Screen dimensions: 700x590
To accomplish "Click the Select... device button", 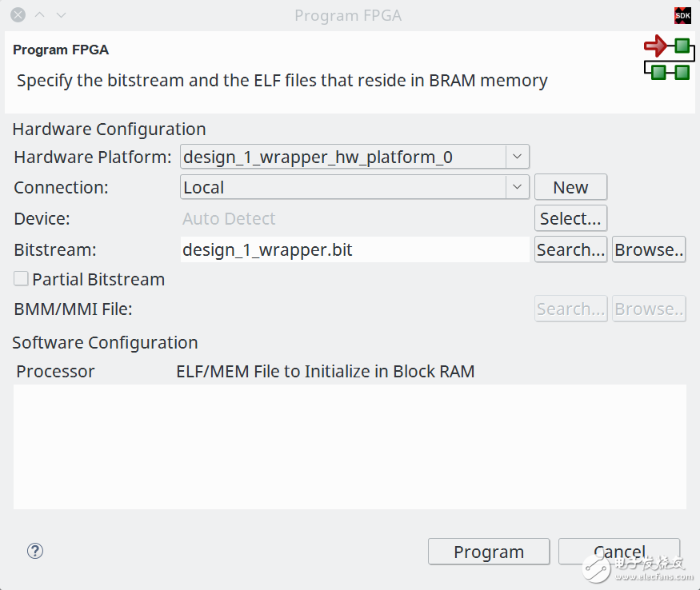I will point(570,218).
